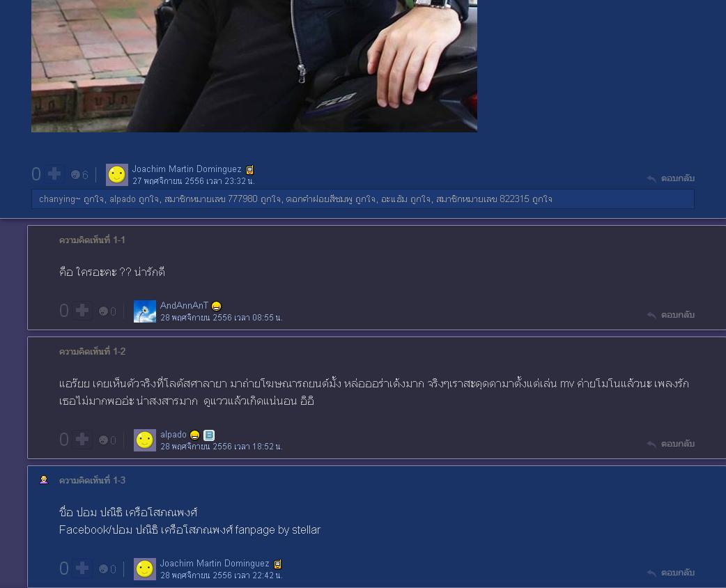Upvote plus icon on main comment
726x588 pixels.
[54, 173]
